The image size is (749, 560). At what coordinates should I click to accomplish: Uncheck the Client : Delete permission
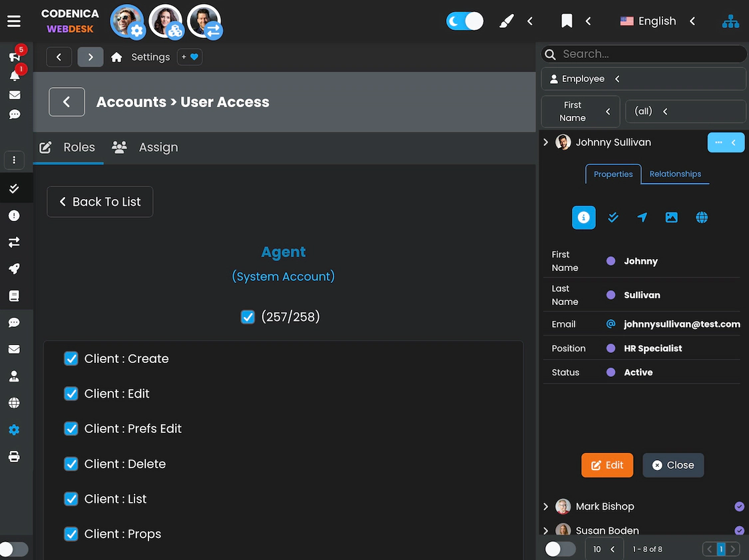tap(71, 464)
